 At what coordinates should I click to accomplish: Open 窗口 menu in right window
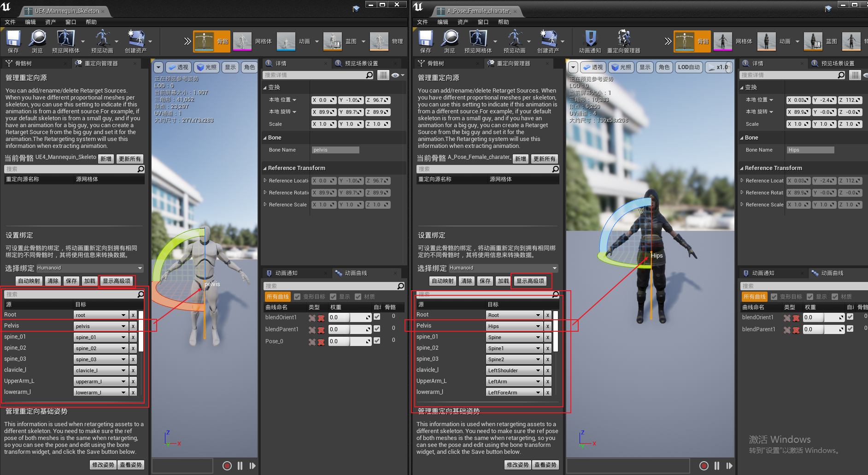coord(483,22)
